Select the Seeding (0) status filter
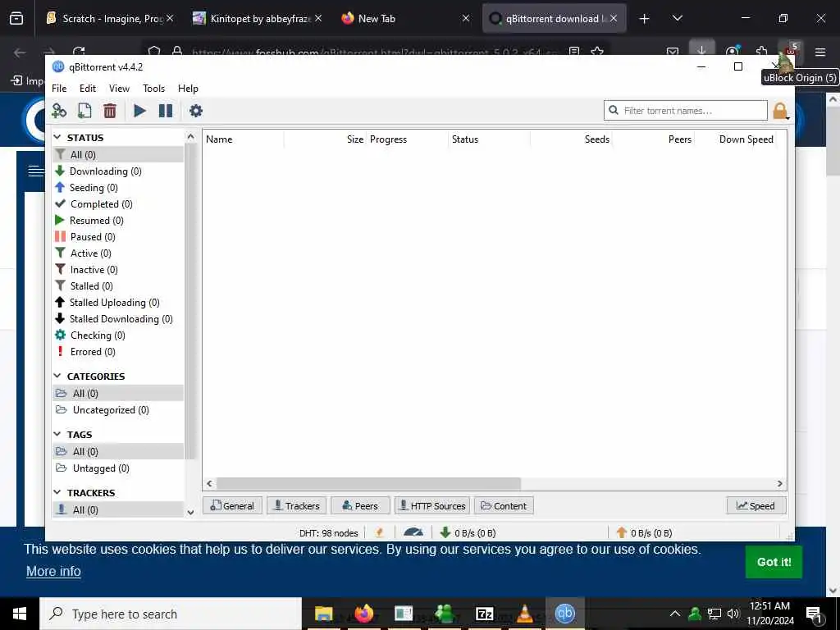The width and height of the screenshot is (840, 630). (118, 188)
